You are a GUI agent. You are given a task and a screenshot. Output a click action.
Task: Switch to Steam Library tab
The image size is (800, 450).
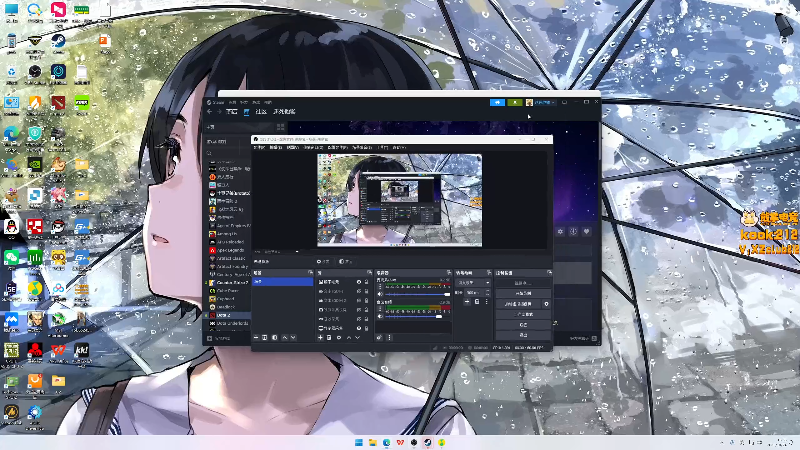246,111
